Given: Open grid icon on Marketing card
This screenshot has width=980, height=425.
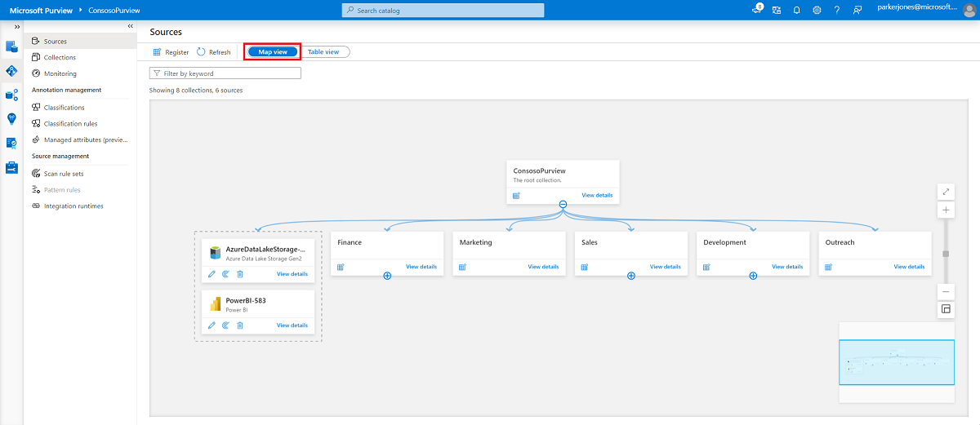Looking at the screenshot, I should tap(462, 267).
